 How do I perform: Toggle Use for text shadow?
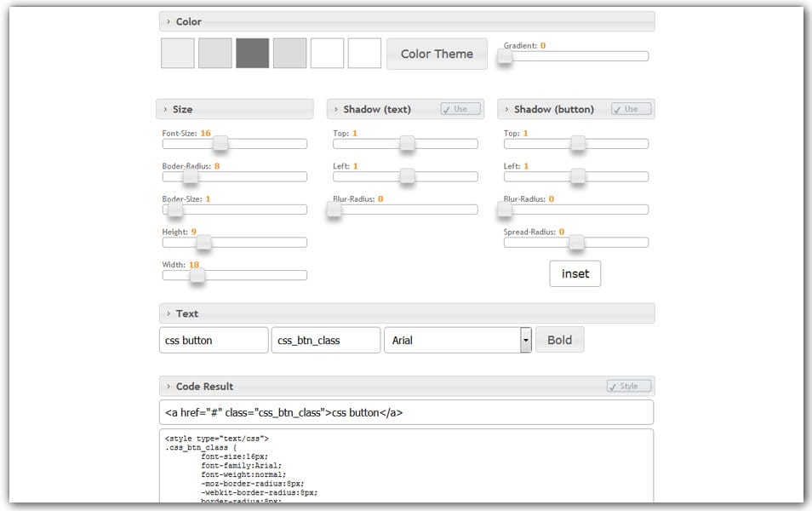(459, 108)
